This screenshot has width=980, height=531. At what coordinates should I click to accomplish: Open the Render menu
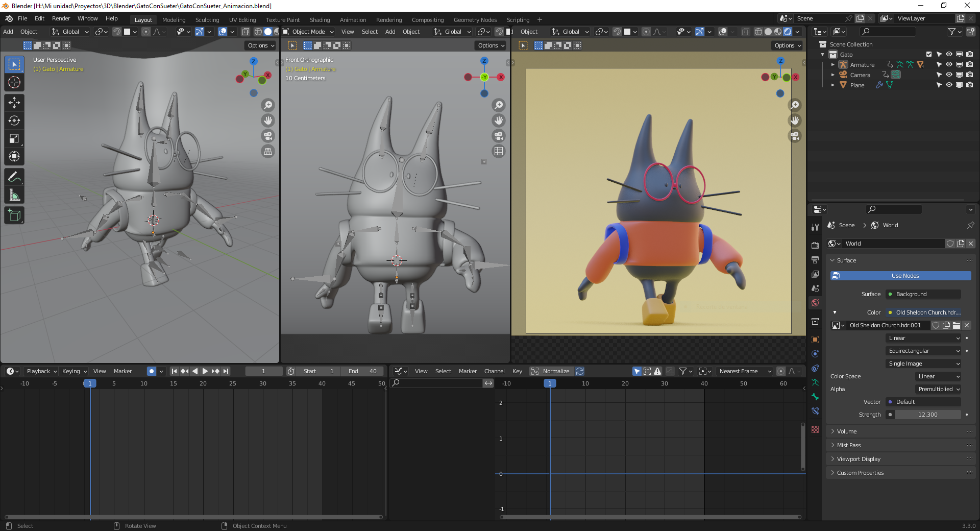tap(61, 18)
